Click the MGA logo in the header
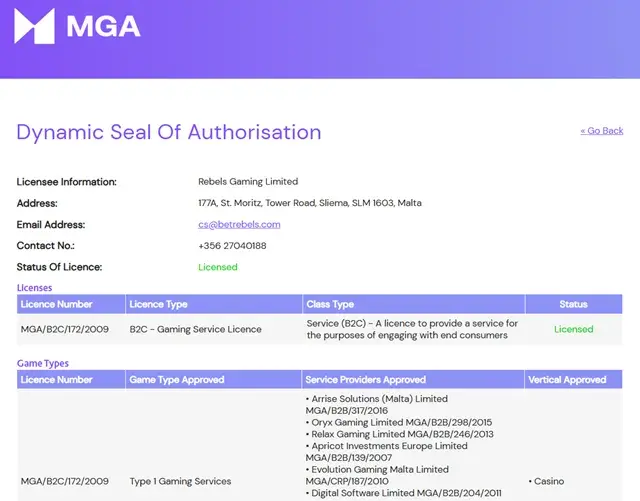This screenshot has width=640, height=501. tap(77, 26)
